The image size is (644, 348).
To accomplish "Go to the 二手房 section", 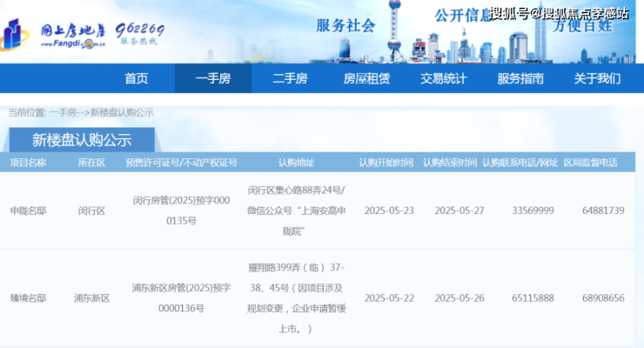I will coord(290,78).
